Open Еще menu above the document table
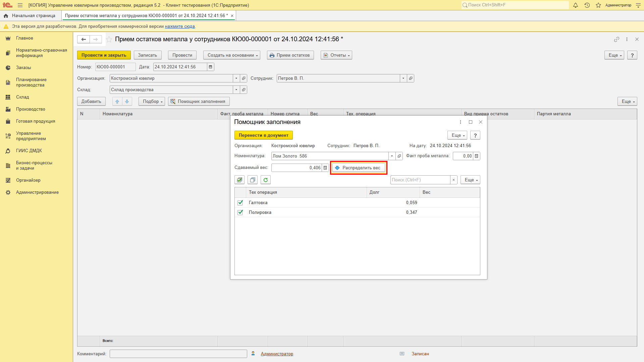Screen dimensions: 644x362 click(x=627, y=102)
